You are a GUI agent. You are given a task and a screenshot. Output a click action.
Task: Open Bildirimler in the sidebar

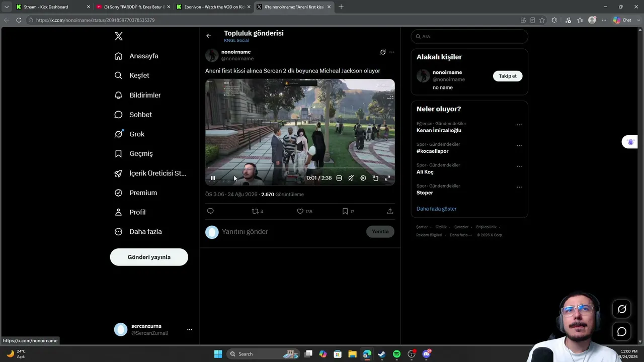(137, 95)
